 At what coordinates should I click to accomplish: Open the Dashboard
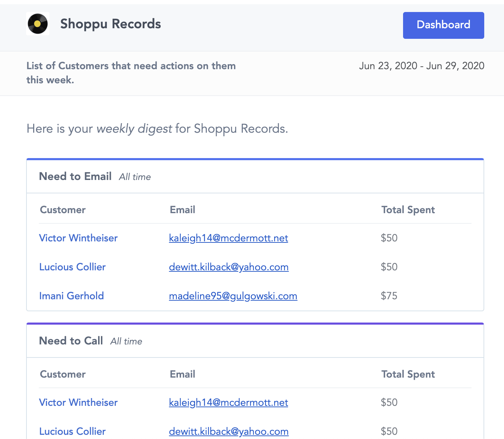(443, 25)
